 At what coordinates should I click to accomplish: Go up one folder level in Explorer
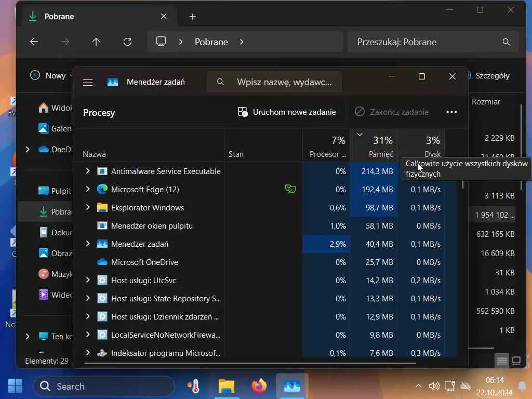click(96, 42)
